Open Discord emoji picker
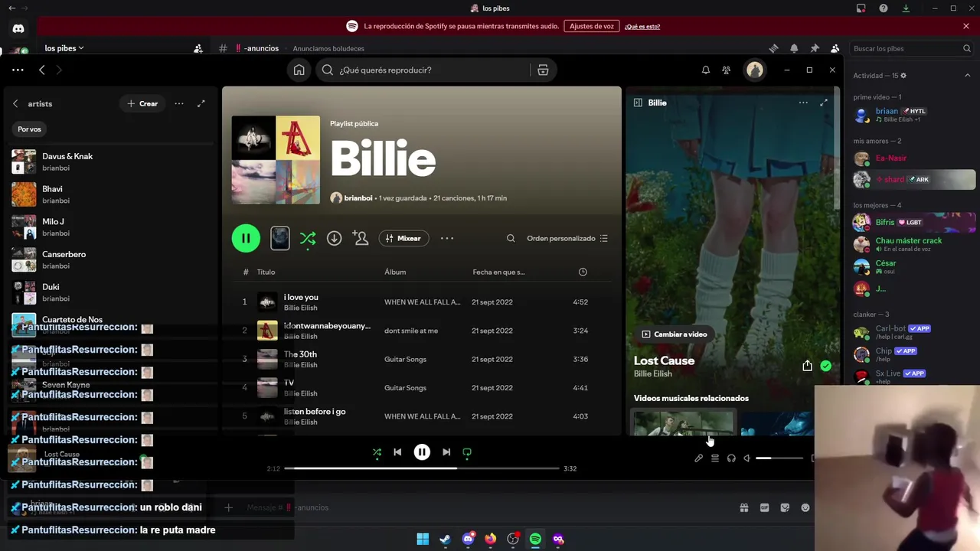 (805, 507)
